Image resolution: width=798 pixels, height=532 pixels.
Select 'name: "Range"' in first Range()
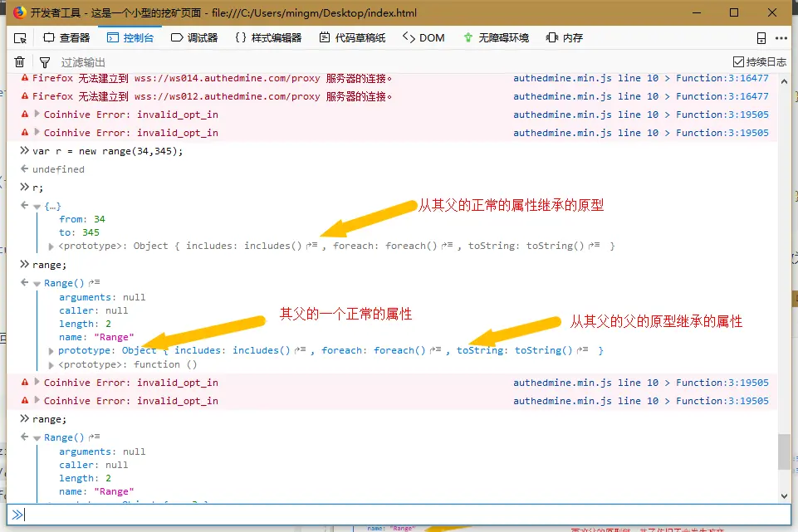(x=96, y=337)
